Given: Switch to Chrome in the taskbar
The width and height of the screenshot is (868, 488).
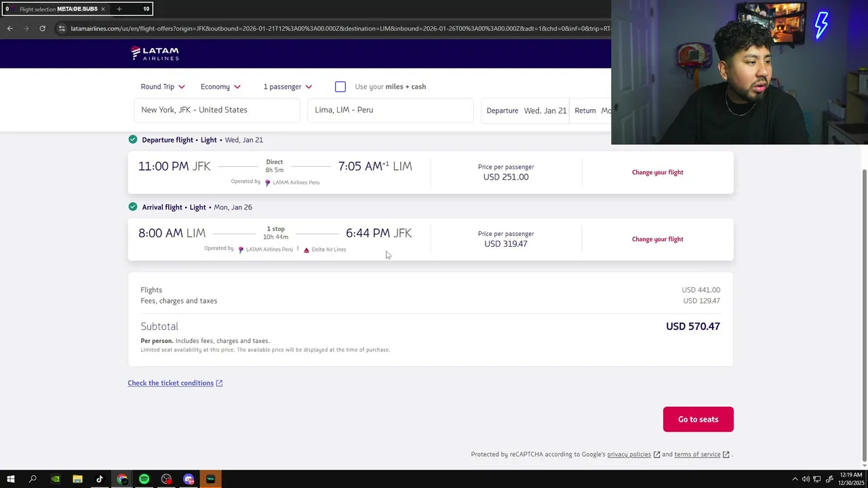Looking at the screenshot, I should 122,479.
